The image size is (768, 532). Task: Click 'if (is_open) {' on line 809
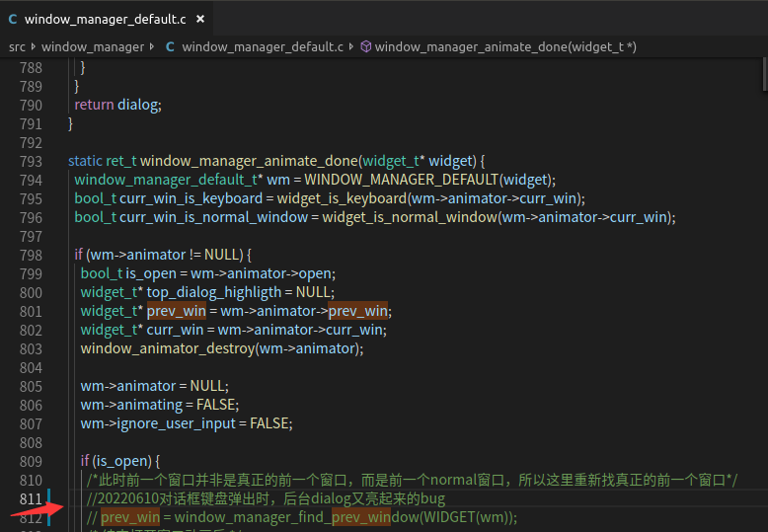pos(120,461)
